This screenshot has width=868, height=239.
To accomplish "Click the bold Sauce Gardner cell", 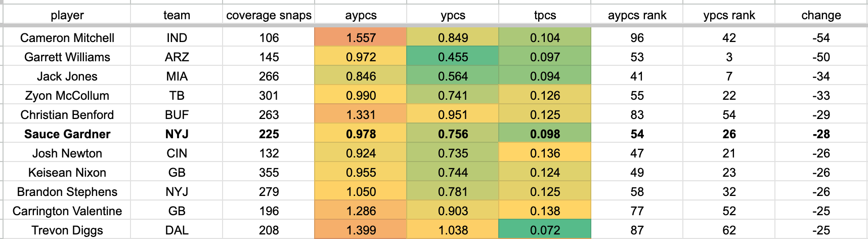I will [67, 134].
